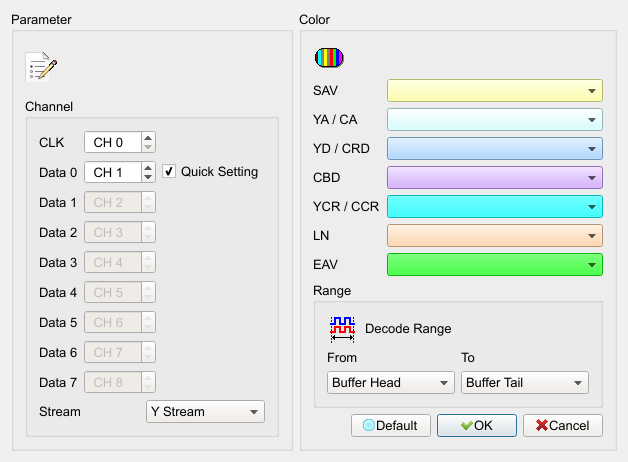
Task: Open the CBD purple color dropdown
Action: point(495,178)
